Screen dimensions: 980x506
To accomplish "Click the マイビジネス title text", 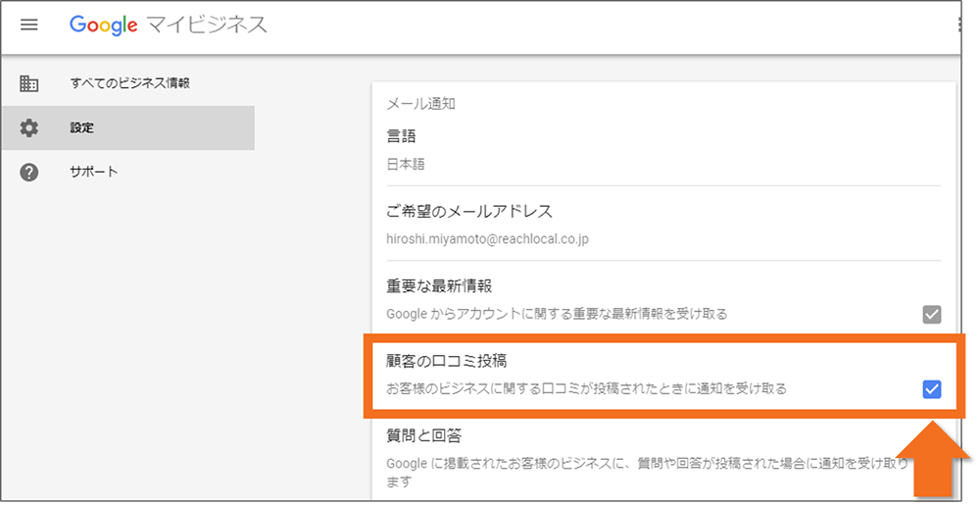I will [x=207, y=25].
